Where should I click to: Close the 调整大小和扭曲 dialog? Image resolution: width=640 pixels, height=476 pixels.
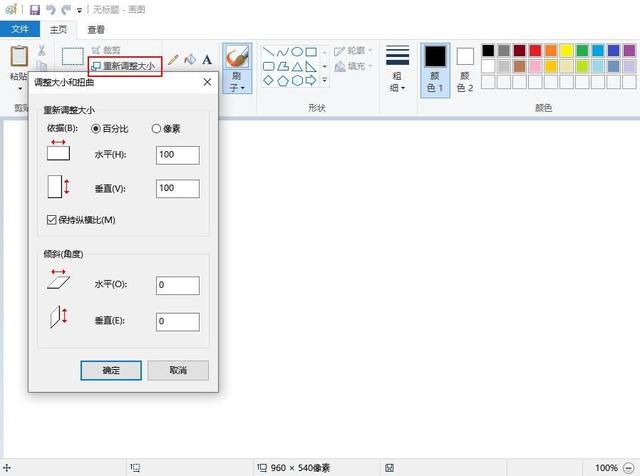coord(207,82)
